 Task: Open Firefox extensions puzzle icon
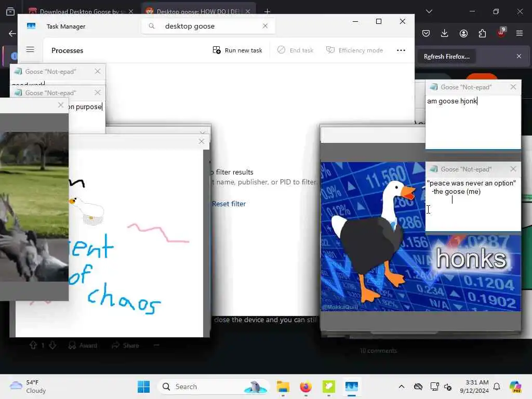[482, 33]
